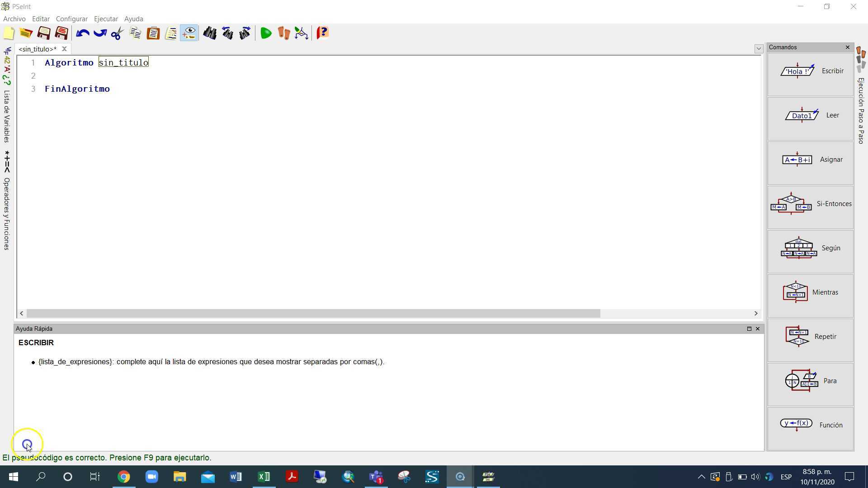Open the Help question mark icon
Image resolution: width=868 pixels, height=488 pixels.
click(322, 33)
